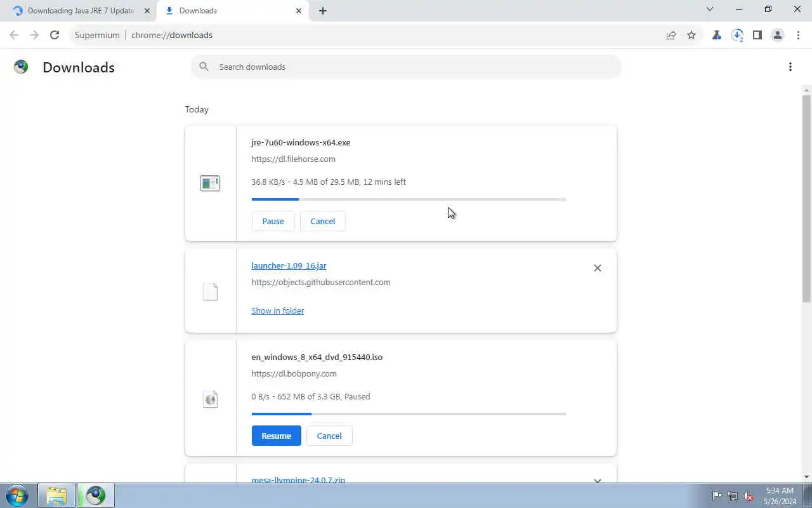This screenshot has height=508, width=812.
Task: Cancel the jre-7u60 download
Action: 323,221
